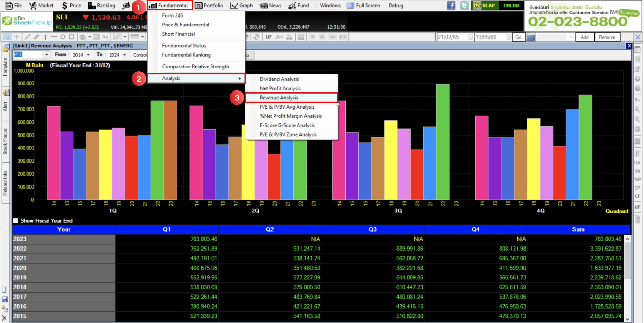This screenshot has height=323, width=644.
Task: Open the calendar picker for 19/05/66 date
Action: [x=508, y=37]
